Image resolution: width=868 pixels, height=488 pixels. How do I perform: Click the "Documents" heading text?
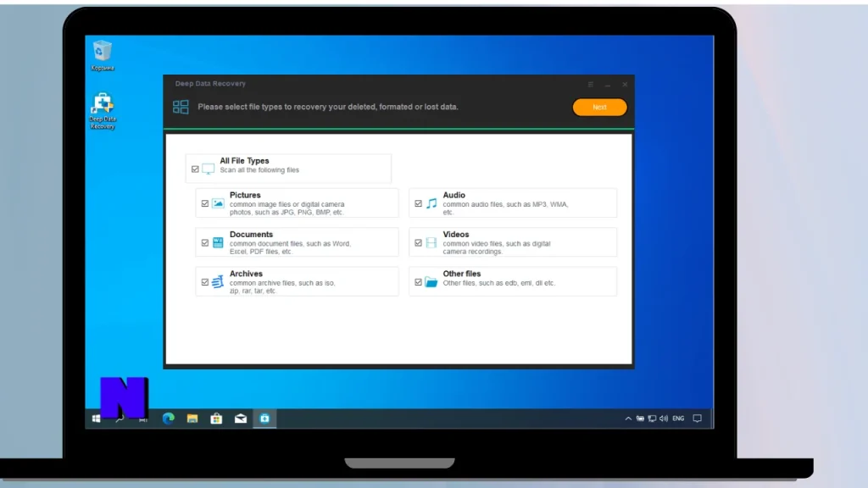[251, 235]
